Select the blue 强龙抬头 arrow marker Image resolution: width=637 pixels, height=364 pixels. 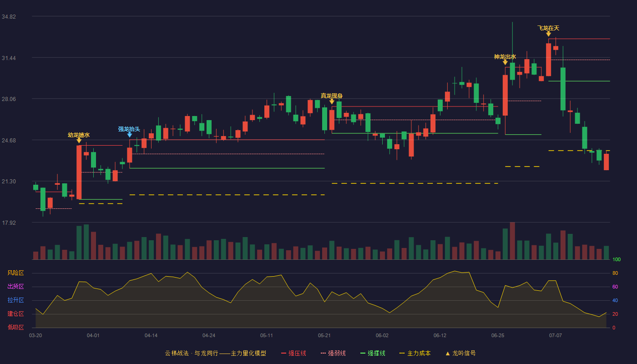tap(130, 135)
